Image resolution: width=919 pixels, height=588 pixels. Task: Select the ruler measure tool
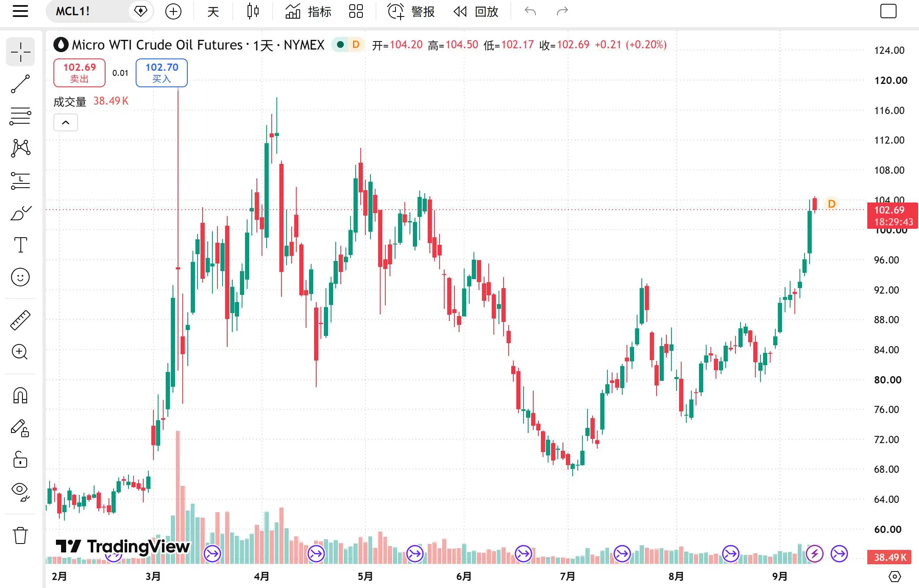coord(20,320)
